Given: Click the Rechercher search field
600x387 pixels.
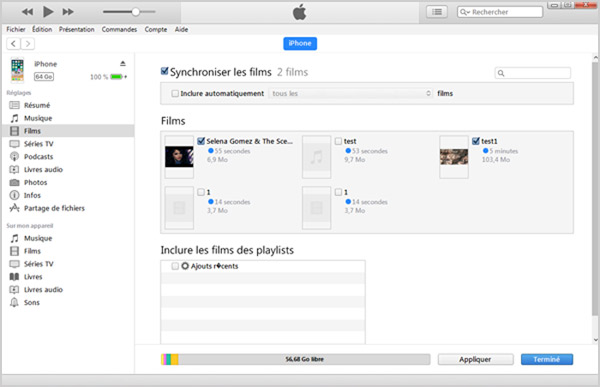Looking at the screenshot, I should point(500,12).
